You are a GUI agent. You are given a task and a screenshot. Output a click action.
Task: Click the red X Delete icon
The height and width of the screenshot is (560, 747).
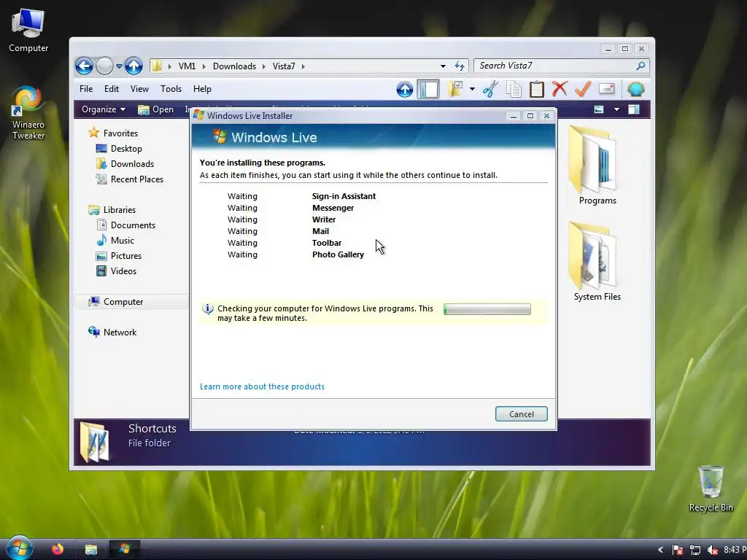point(560,89)
